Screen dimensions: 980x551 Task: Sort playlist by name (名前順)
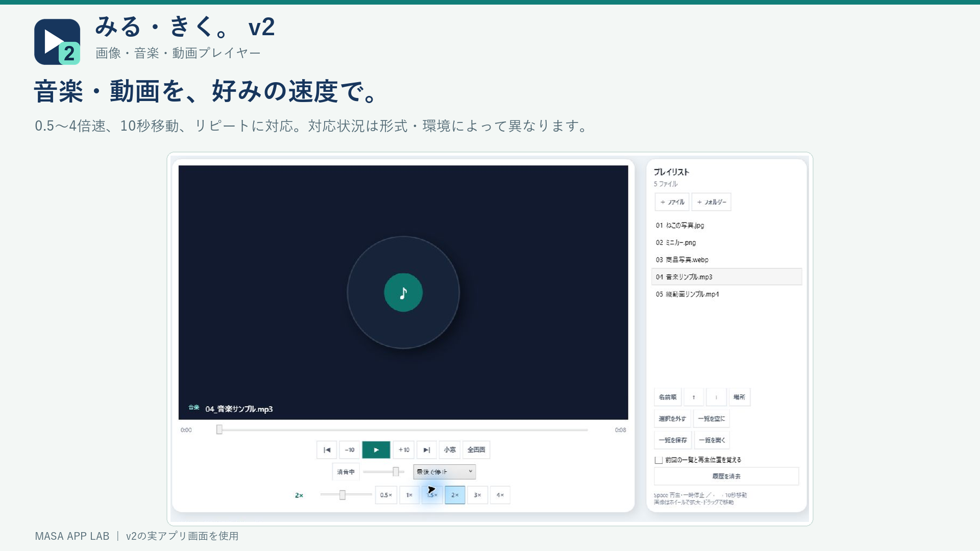point(668,397)
